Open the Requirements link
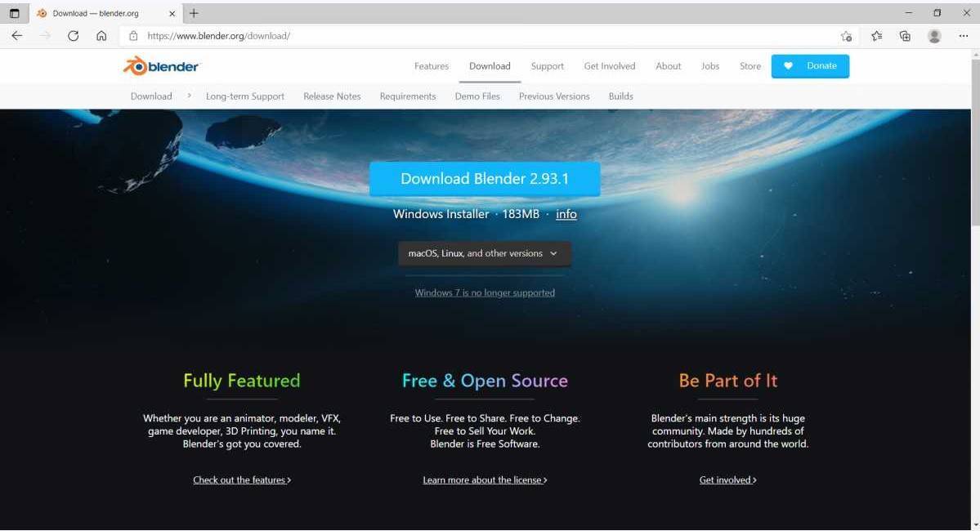980x531 pixels. (408, 96)
